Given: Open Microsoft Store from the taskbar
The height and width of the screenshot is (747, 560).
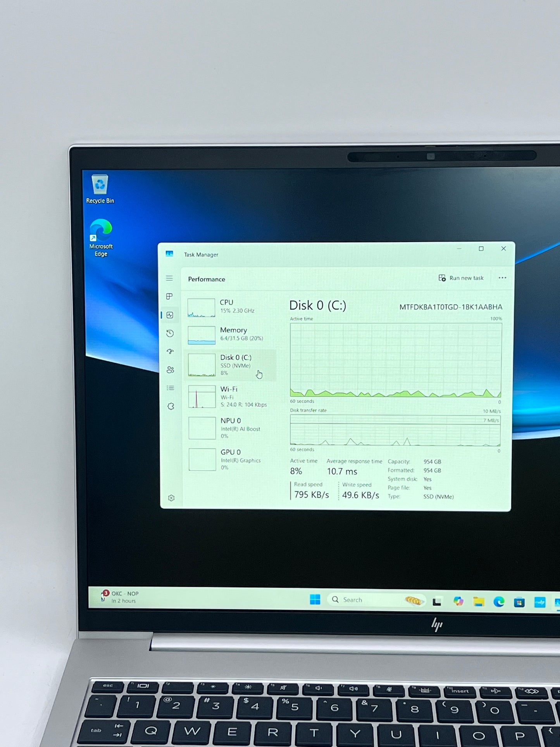Looking at the screenshot, I should pos(519,602).
